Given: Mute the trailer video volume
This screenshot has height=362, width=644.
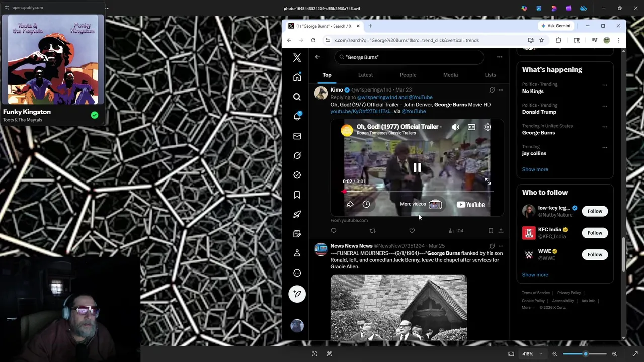Looking at the screenshot, I should (x=455, y=127).
